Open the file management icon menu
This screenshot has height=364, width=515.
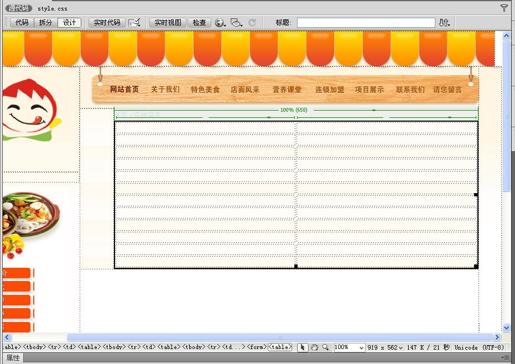(x=444, y=23)
